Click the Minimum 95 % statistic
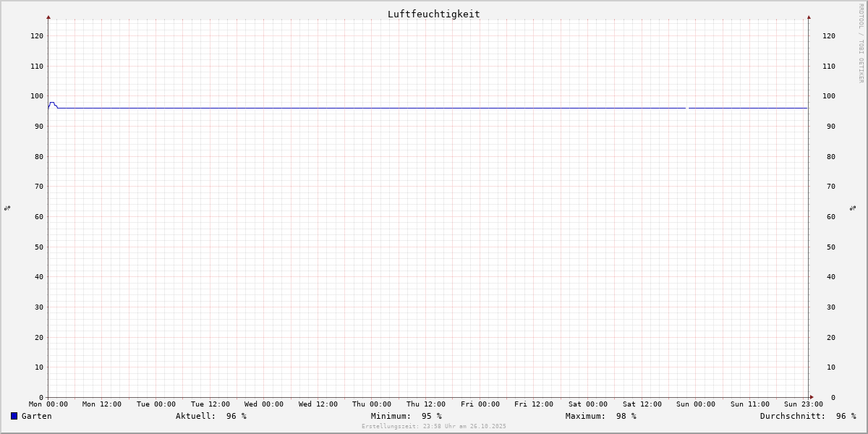 pos(406,416)
